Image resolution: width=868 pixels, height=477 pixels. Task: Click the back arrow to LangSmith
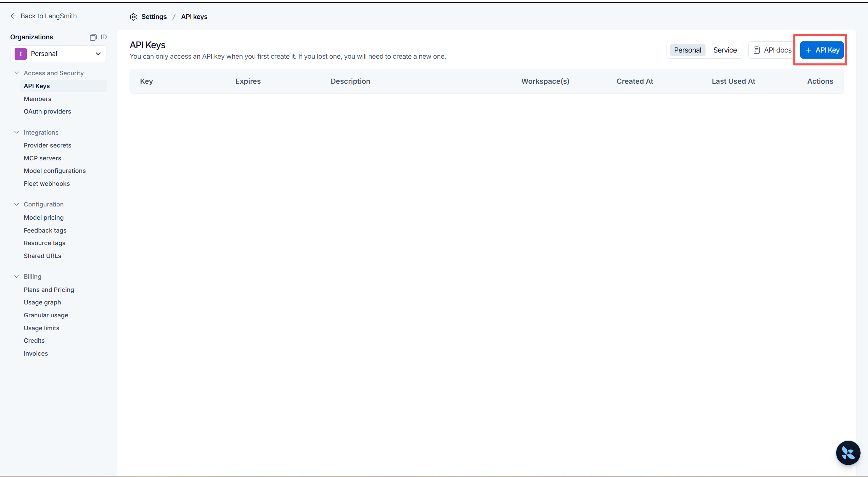14,16
